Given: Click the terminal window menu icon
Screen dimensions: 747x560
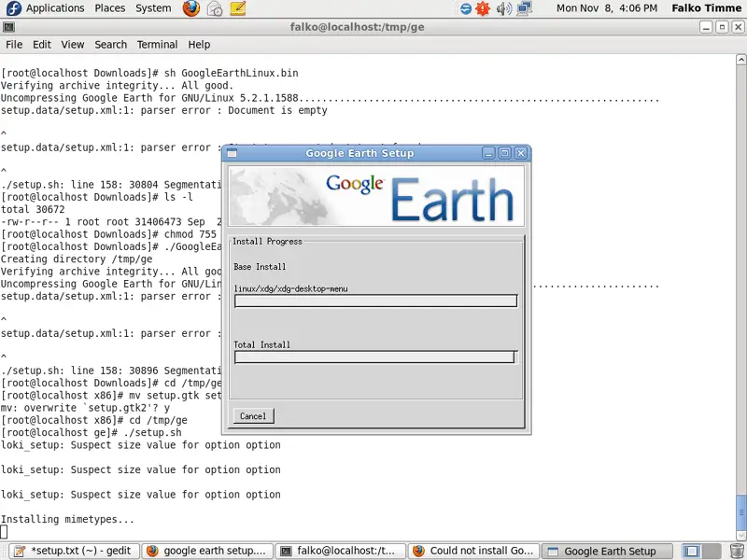Looking at the screenshot, I should coord(8,27).
